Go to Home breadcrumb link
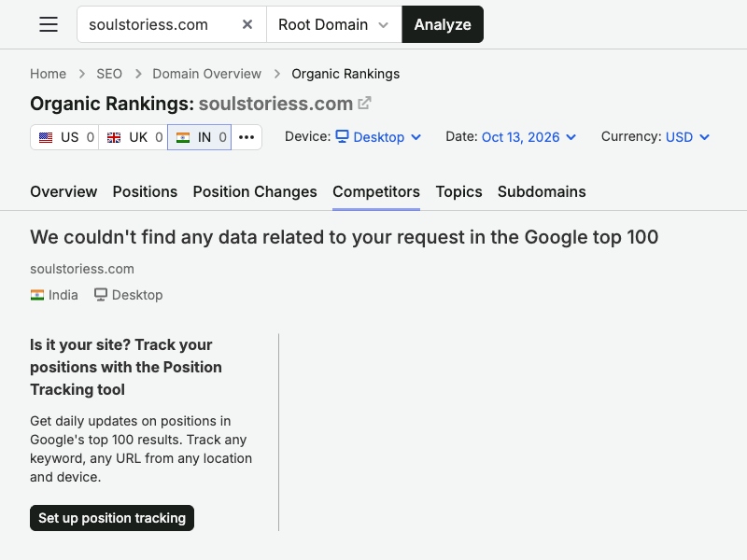747x560 pixels. [49, 74]
